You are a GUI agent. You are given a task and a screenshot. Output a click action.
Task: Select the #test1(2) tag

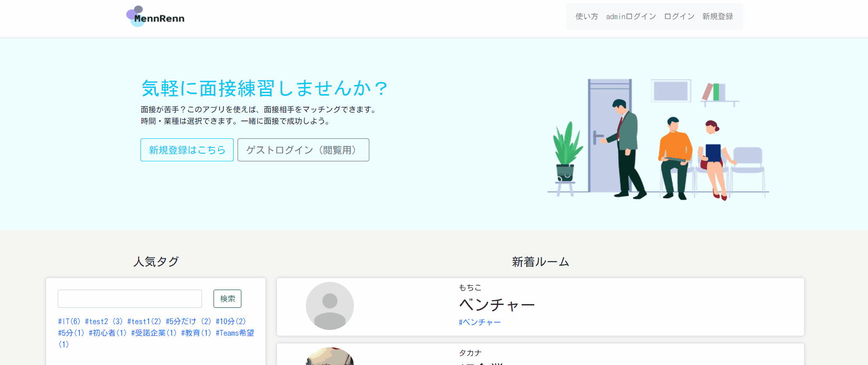pos(144,321)
